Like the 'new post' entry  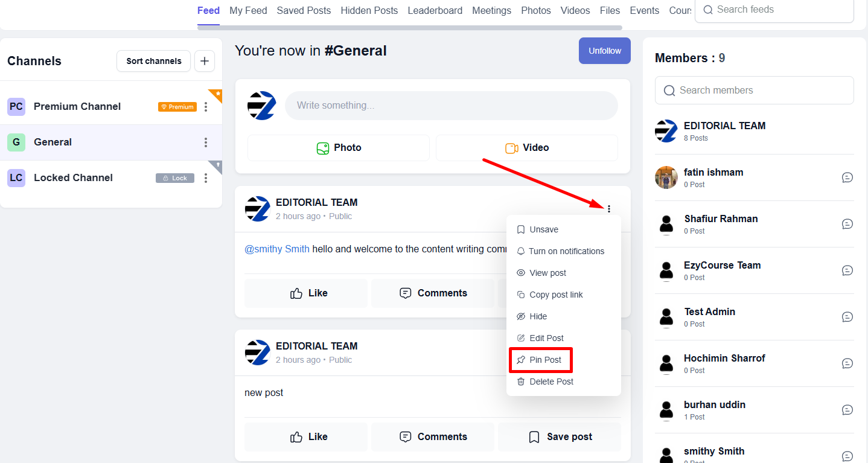point(306,437)
